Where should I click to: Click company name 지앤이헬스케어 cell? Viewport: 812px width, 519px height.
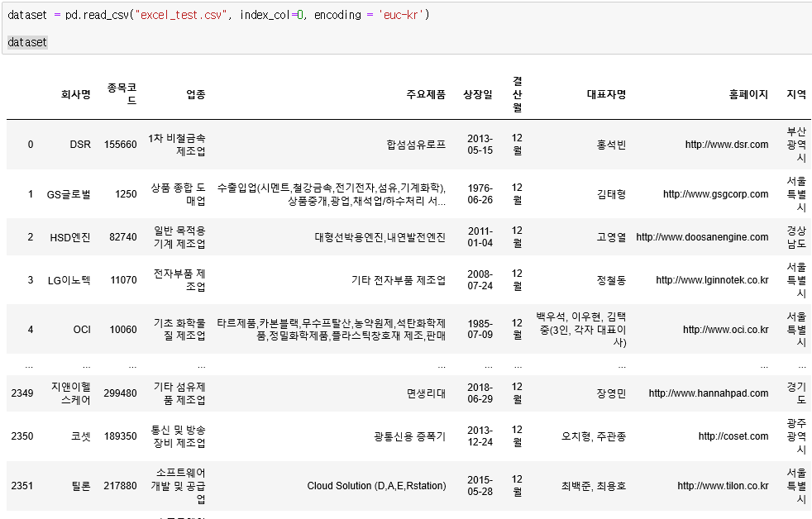(71, 393)
